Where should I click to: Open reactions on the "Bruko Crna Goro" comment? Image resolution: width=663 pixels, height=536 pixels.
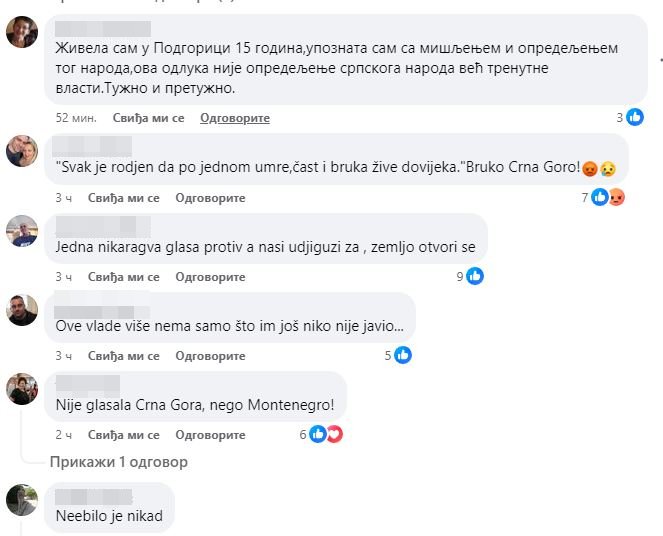[x=608, y=197]
